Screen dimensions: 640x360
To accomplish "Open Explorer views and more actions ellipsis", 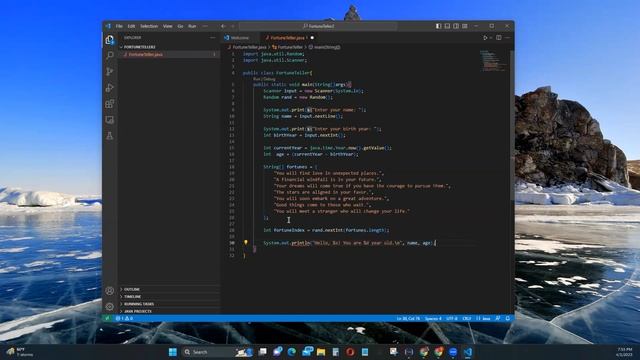I will tap(213, 38).
